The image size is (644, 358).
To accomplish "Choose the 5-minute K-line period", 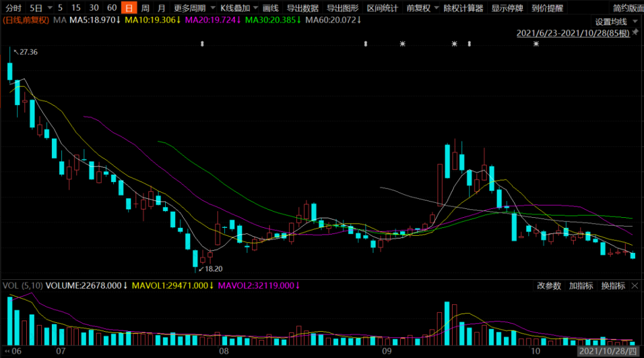I will (x=60, y=8).
